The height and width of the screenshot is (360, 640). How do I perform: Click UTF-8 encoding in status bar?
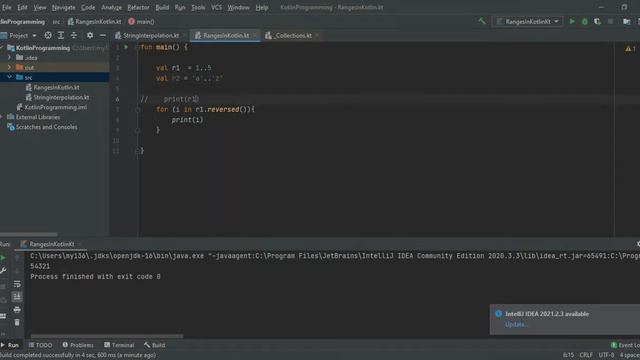[x=606, y=355]
